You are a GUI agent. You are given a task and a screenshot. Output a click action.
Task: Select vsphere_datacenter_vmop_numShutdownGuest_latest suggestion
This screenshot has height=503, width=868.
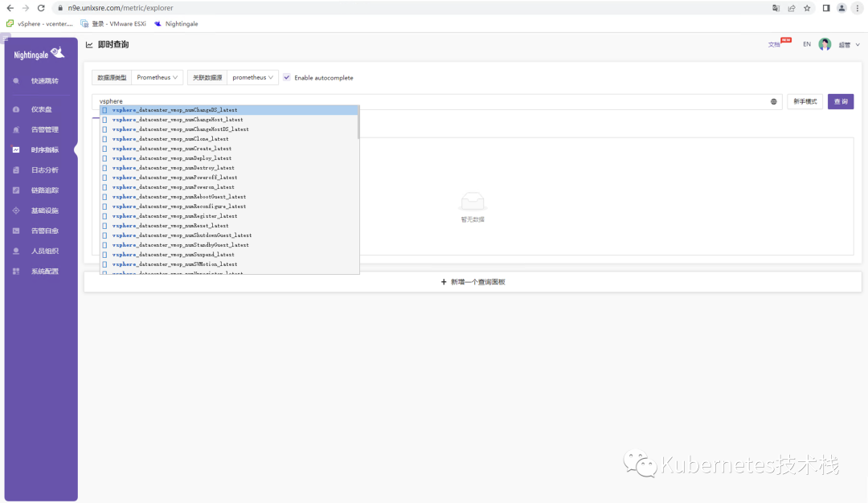(x=228, y=235)
